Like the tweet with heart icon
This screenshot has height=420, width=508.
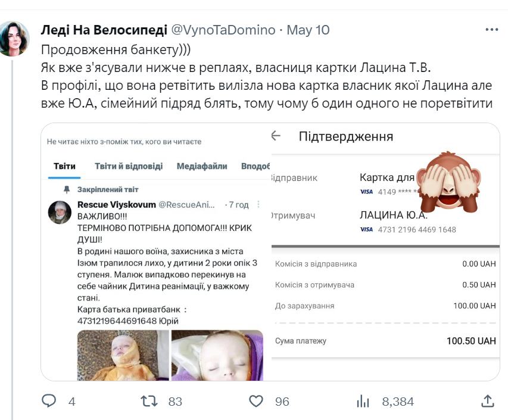click(x=256, y=402)
